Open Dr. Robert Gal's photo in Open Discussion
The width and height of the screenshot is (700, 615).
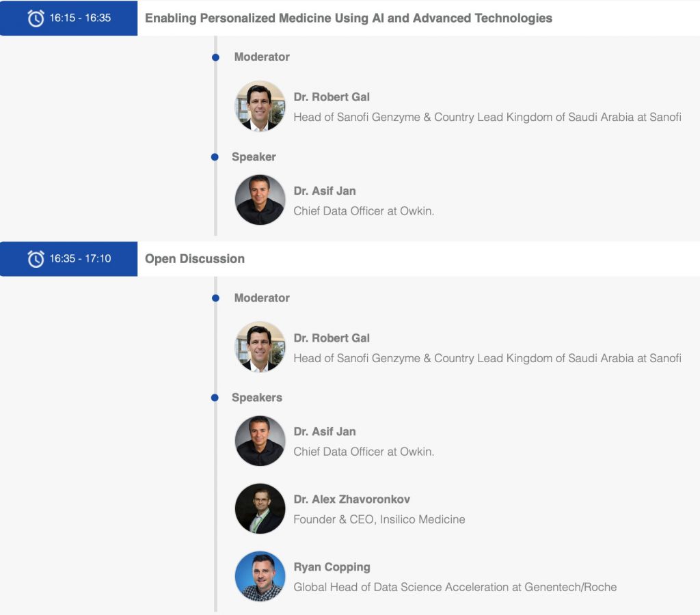pyautogui.click(x=260, y=346)
